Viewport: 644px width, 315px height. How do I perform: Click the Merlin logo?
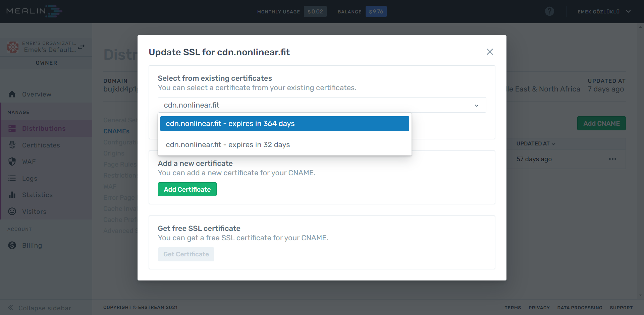tap(34, 11)
